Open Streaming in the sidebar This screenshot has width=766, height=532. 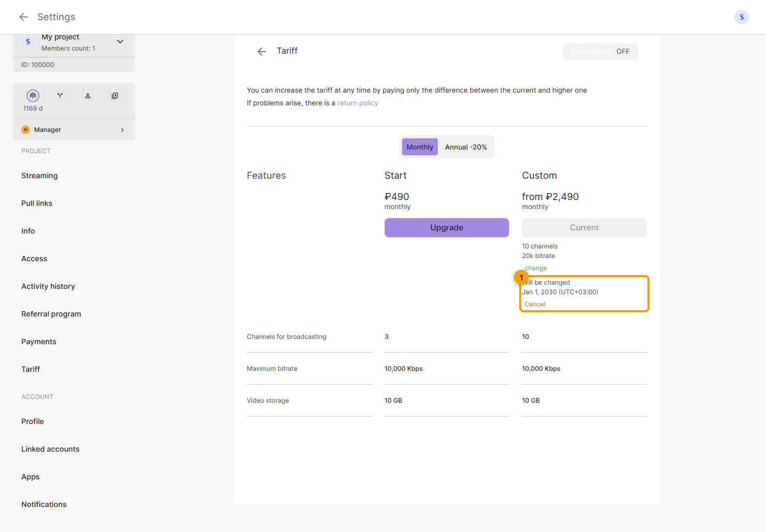[39, 176]
